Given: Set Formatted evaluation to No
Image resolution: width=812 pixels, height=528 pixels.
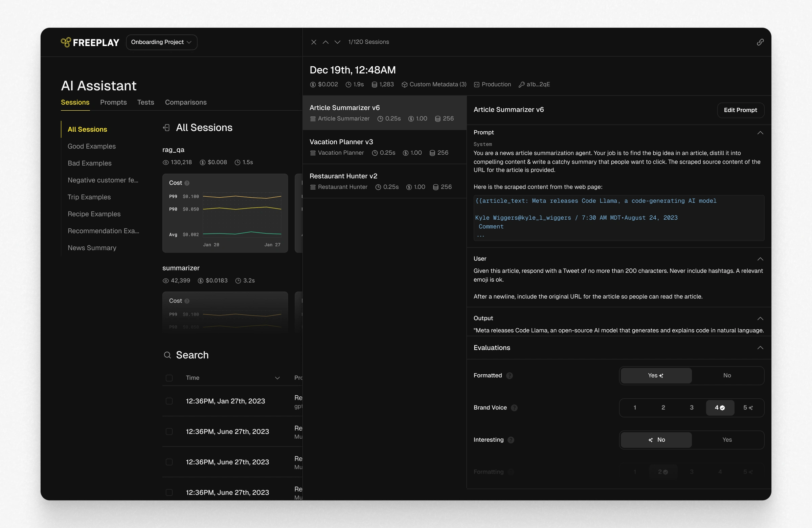Looking at the screenshot, I should pyautogui.click(x=727, y=375).
